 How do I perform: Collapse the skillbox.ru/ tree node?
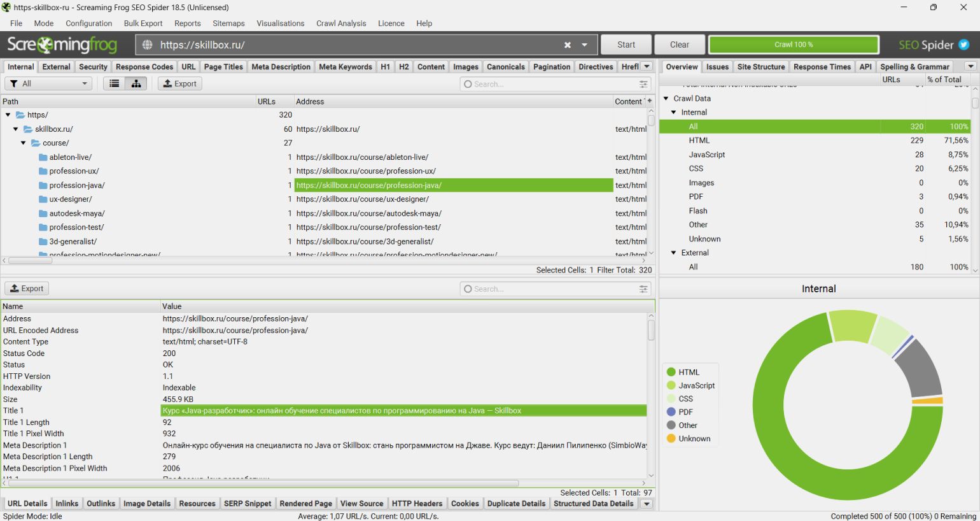pos(16,129)
